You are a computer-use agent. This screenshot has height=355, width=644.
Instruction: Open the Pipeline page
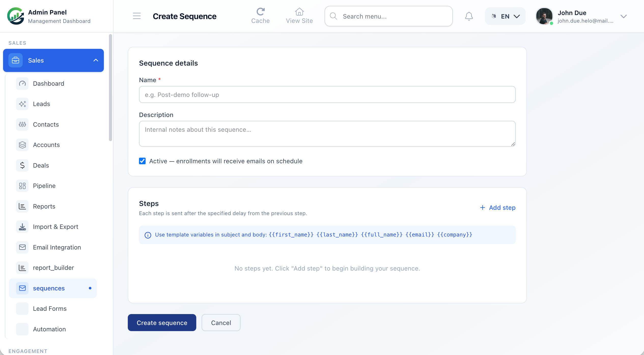pyautogui.click(x=53, y=186)
